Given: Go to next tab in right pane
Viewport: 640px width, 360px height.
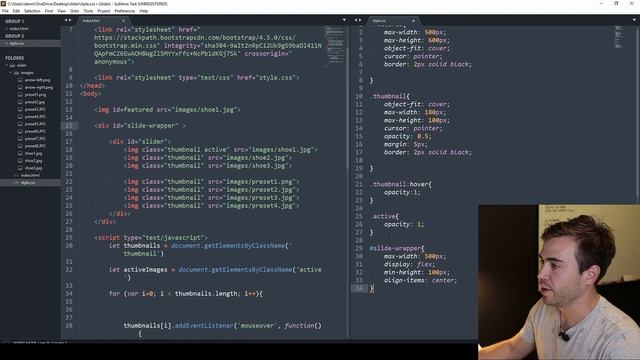Looking at the screenshot, I should 360,20.
